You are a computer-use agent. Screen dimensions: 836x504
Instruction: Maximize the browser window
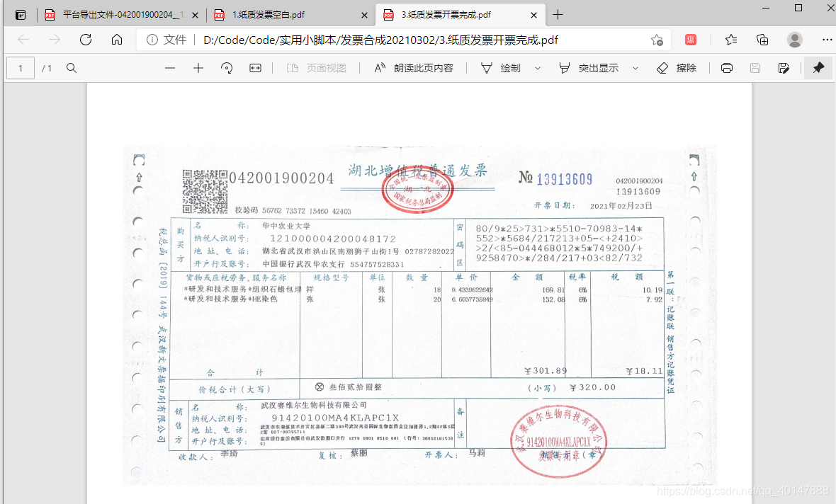click(798, 8)
